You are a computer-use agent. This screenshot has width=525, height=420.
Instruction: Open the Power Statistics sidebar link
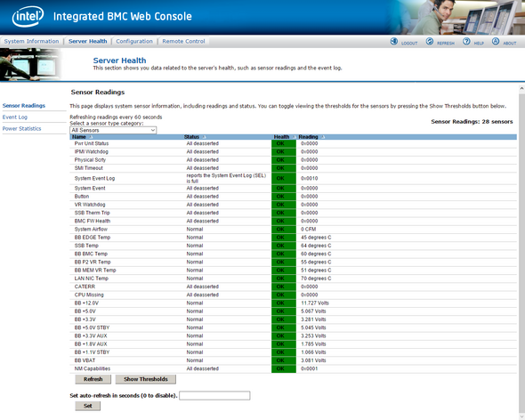[21, 129]
